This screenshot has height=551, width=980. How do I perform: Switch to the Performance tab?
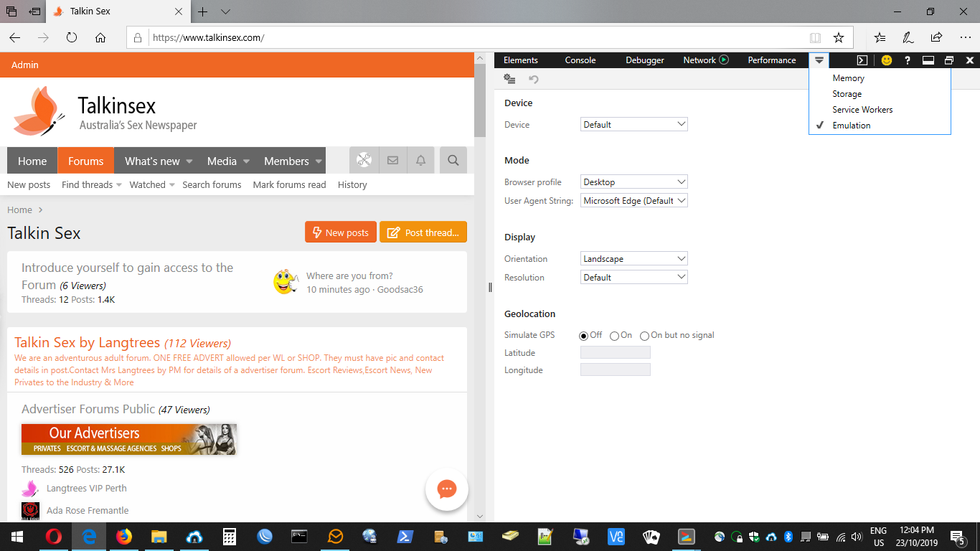point(772,60)
